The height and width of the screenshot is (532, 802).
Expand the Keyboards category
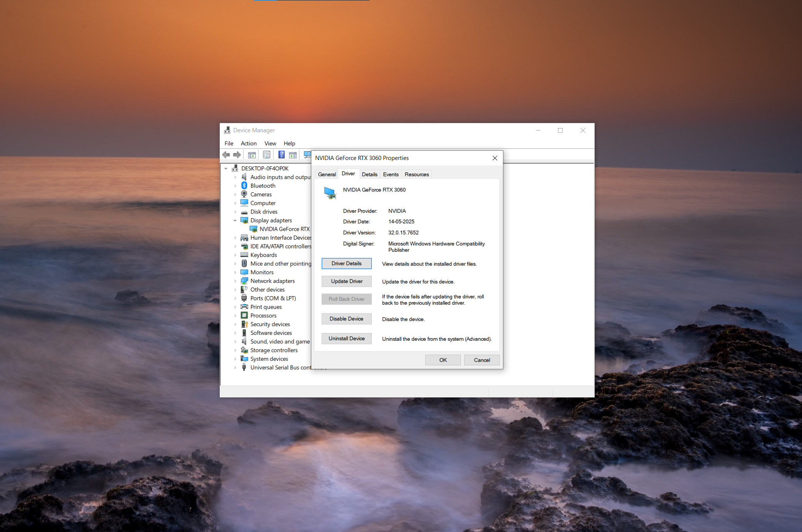point(235,255)
